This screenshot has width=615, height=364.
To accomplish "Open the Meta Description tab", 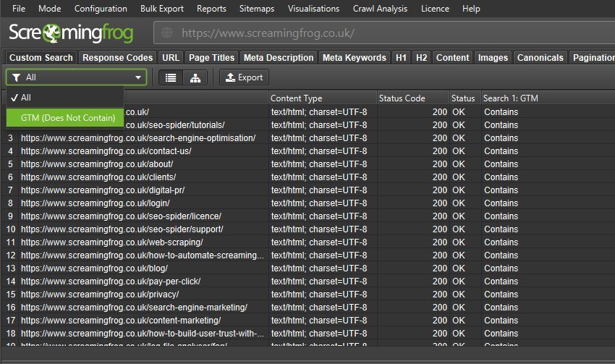I will pos(279,58).
